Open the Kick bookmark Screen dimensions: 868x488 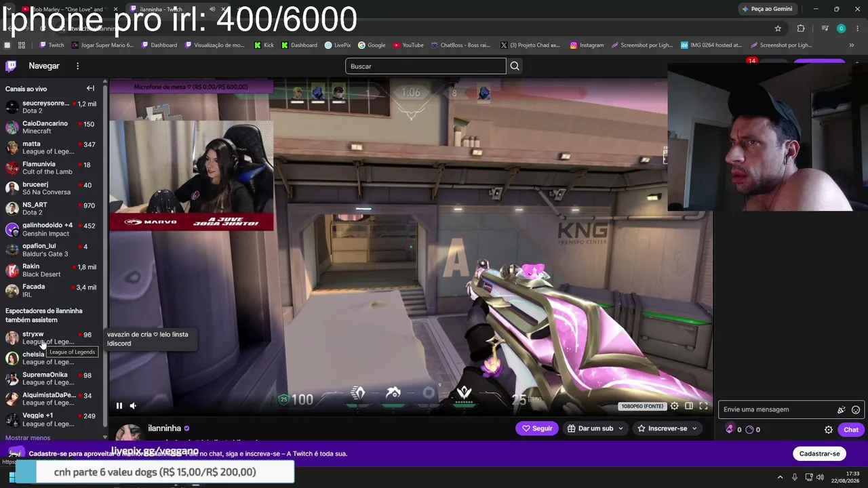[x=264, y=45]
